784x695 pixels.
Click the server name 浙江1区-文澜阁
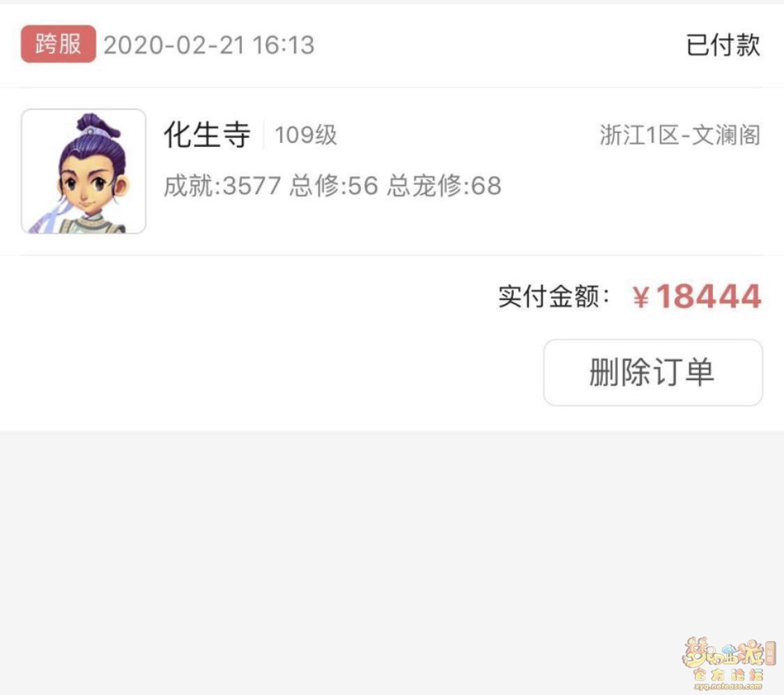[x=679, y=135]
